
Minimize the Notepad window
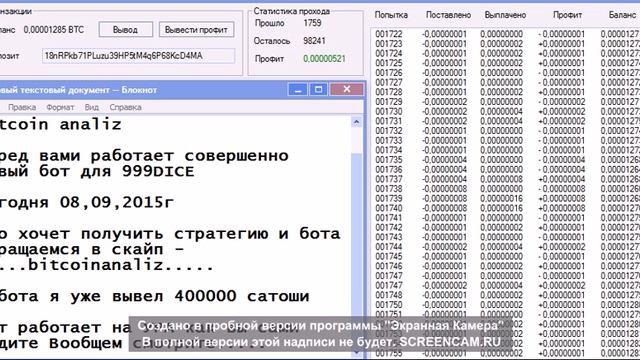298,89
